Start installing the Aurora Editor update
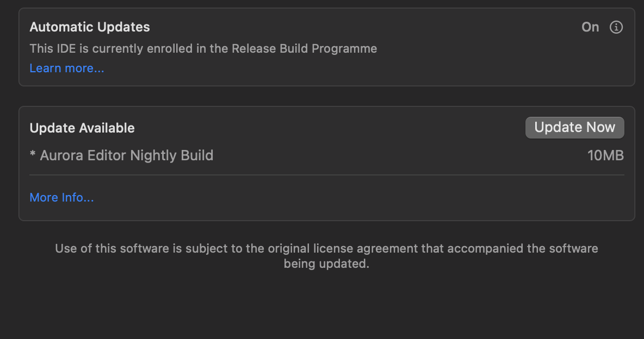Viewport: 644px width, 339px height. tap(574, 127)
